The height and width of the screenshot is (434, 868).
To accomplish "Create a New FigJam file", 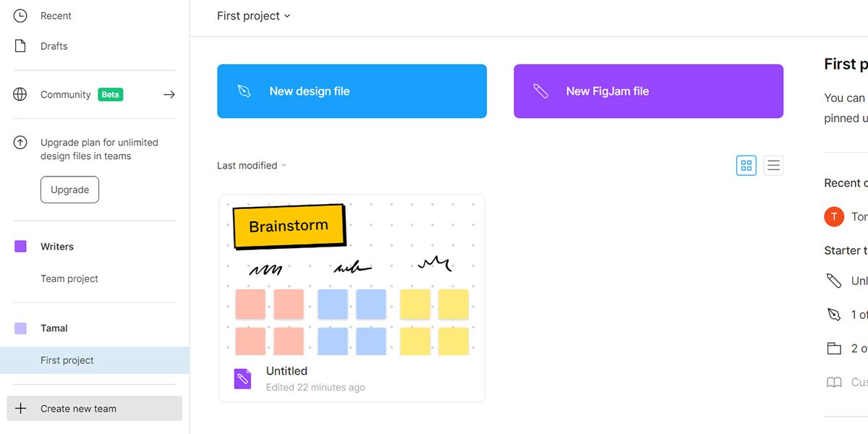I will pyautogui.click(x=648, y=91).
